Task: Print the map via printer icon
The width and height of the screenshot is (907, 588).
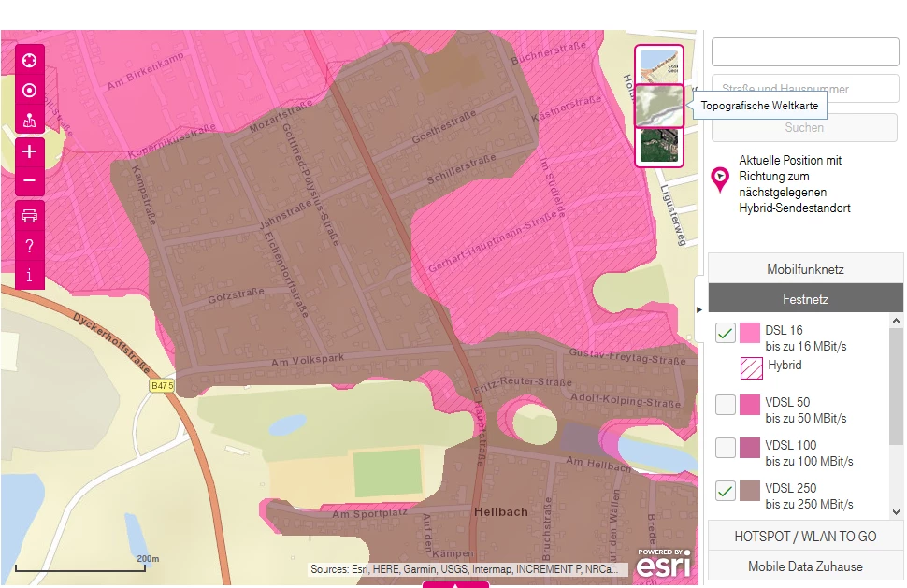Action: point(30,216)
